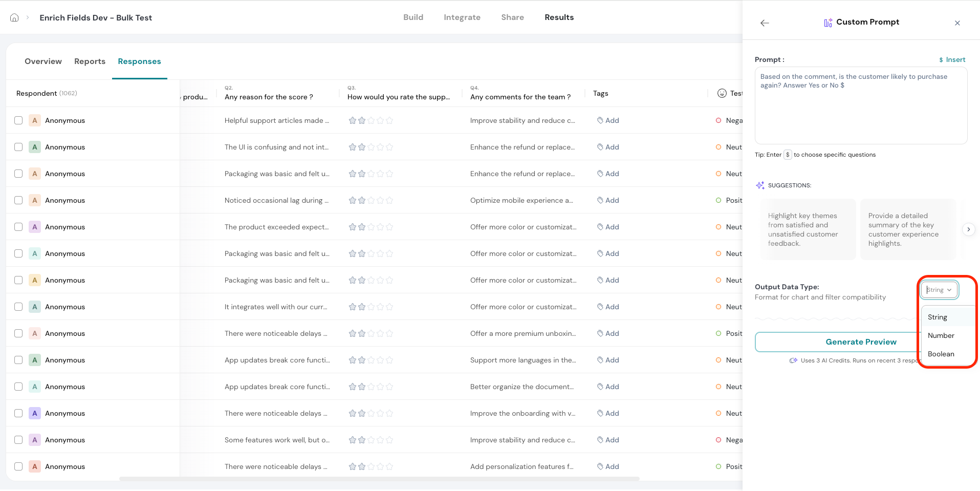Click the smiley icon in sentiment column header
This screenshot has width=980, height=491.
click(722, 93)
